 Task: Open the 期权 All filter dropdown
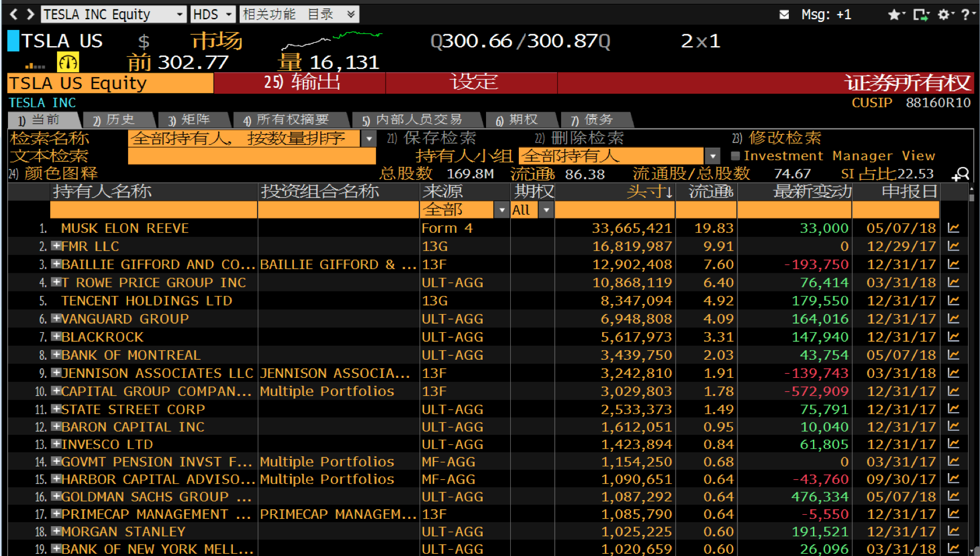546,210
